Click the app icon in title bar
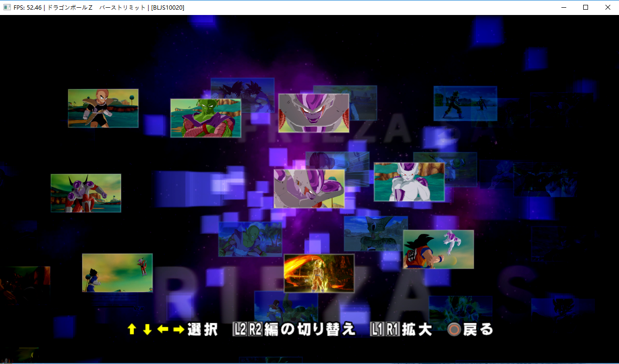This screenshot has width=619, height=364. pyautogui.click(x=7, y=7)
